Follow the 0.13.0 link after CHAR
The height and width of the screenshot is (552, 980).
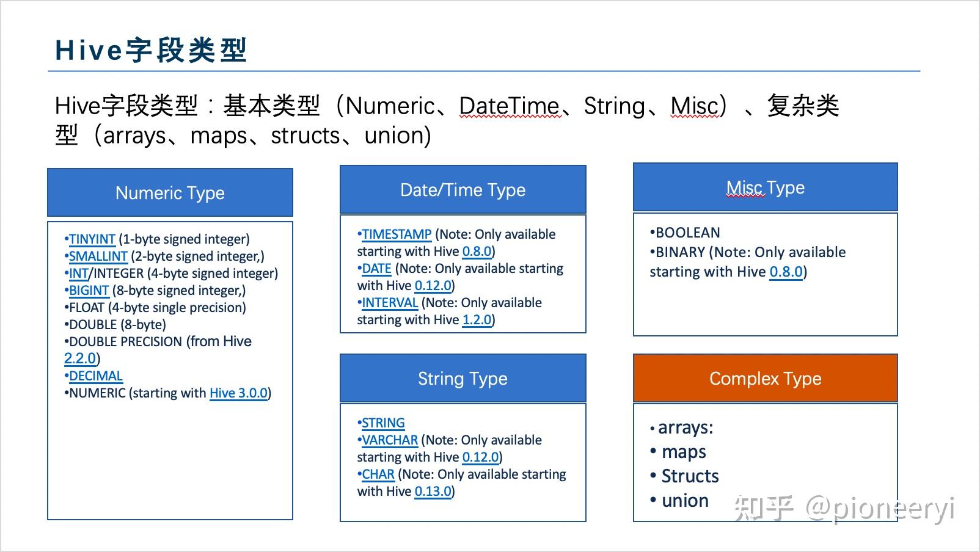tap(433, 491)
